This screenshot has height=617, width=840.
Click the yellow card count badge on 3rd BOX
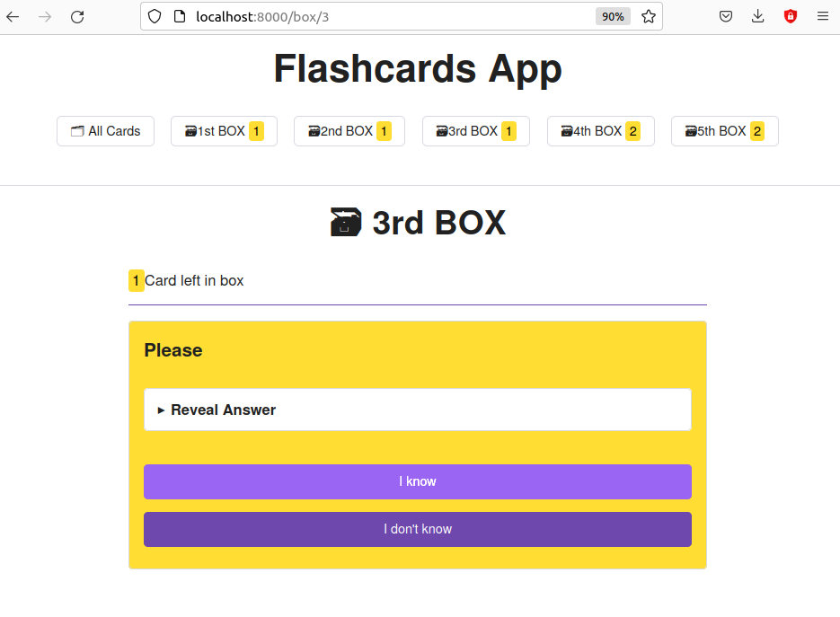point(508,130)
